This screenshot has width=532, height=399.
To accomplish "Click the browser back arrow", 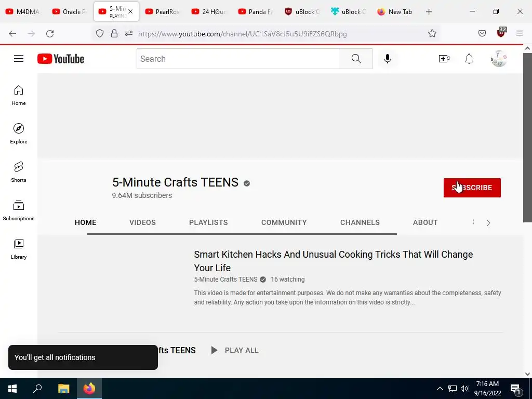I will point(12,34).
